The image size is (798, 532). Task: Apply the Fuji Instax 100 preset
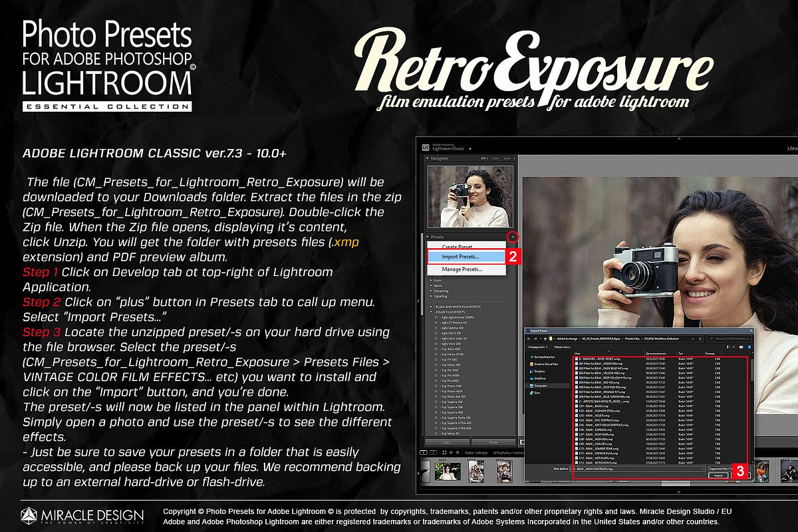pos(450,365)
